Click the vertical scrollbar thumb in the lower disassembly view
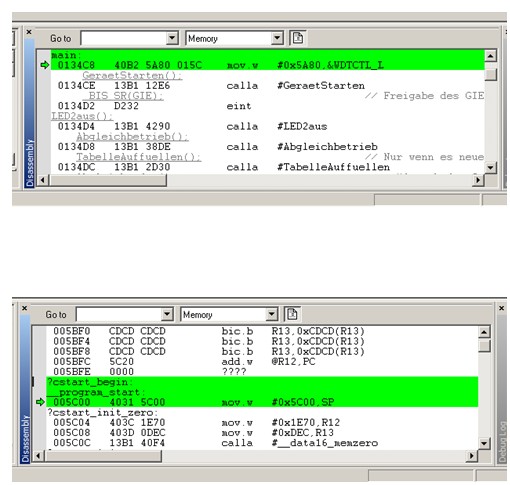Screen dimensions: 510x485 click(484, 346)
